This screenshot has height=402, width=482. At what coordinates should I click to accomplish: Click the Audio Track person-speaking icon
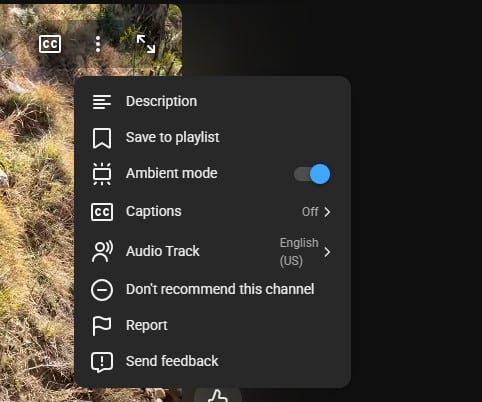(102, 251)
